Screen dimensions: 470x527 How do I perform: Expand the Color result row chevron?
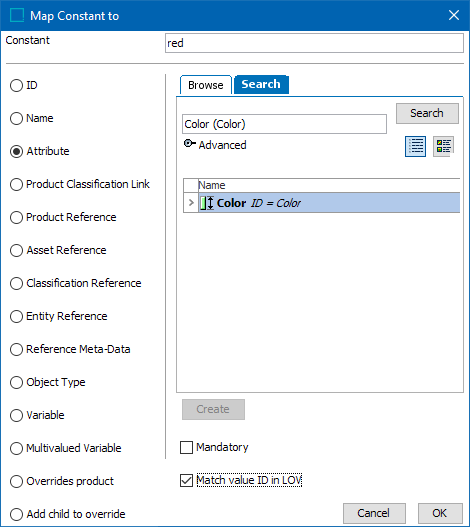(191, 203)
